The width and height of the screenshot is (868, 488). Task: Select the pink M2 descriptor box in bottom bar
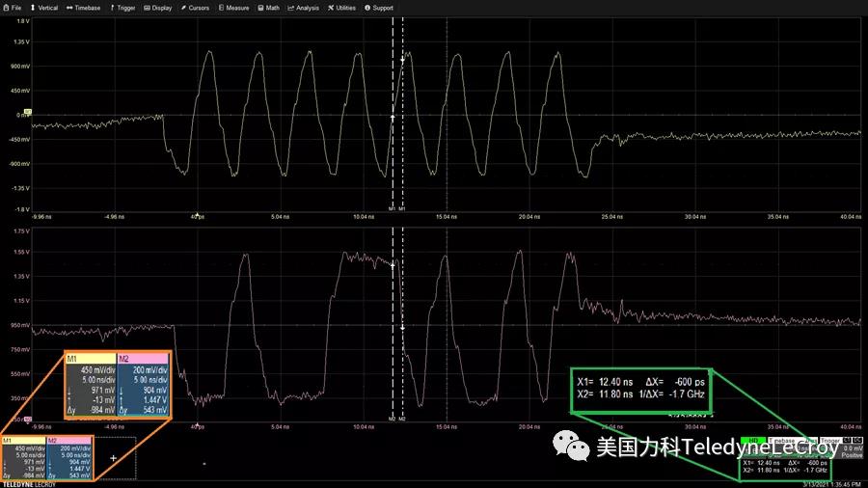70,459
